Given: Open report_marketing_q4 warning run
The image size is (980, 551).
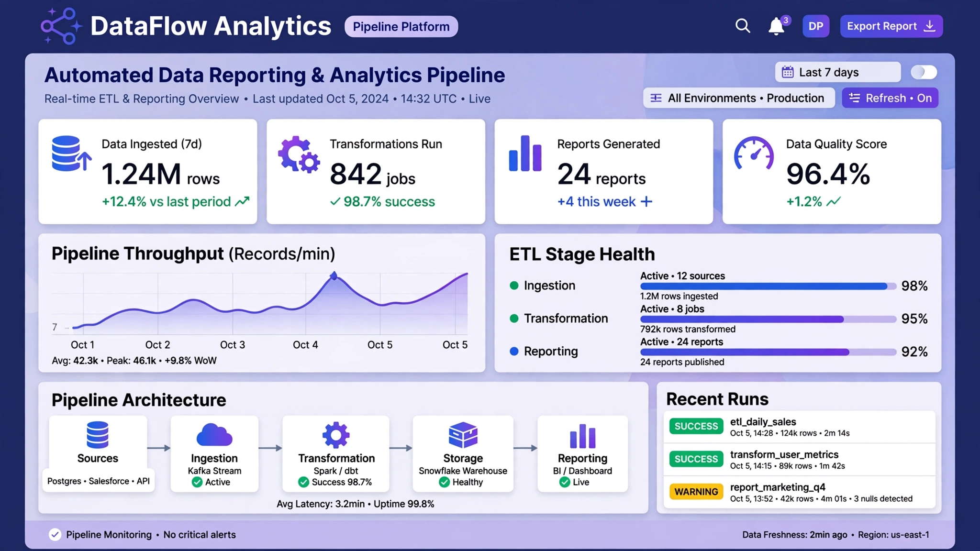Looking at the screenshot, I should pos(799,492).
